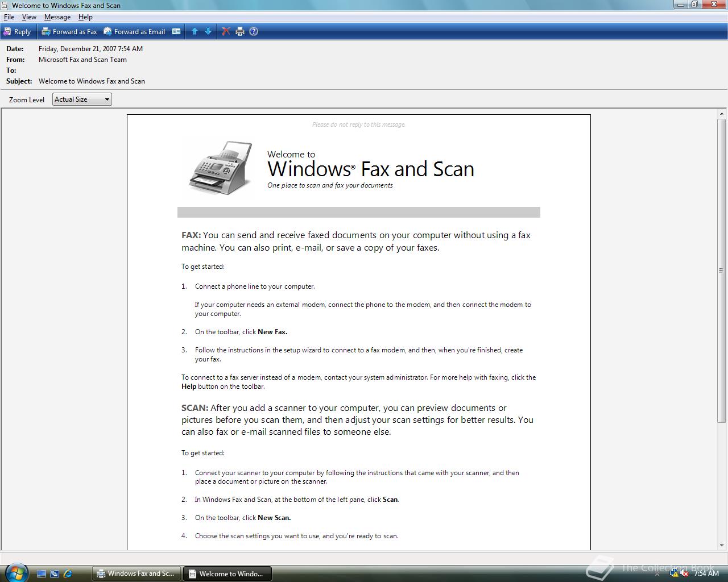Add sender to contacts card icon

[176, 32]
